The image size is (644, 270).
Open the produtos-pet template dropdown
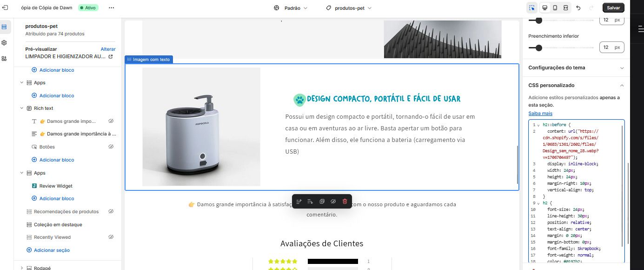349,8
